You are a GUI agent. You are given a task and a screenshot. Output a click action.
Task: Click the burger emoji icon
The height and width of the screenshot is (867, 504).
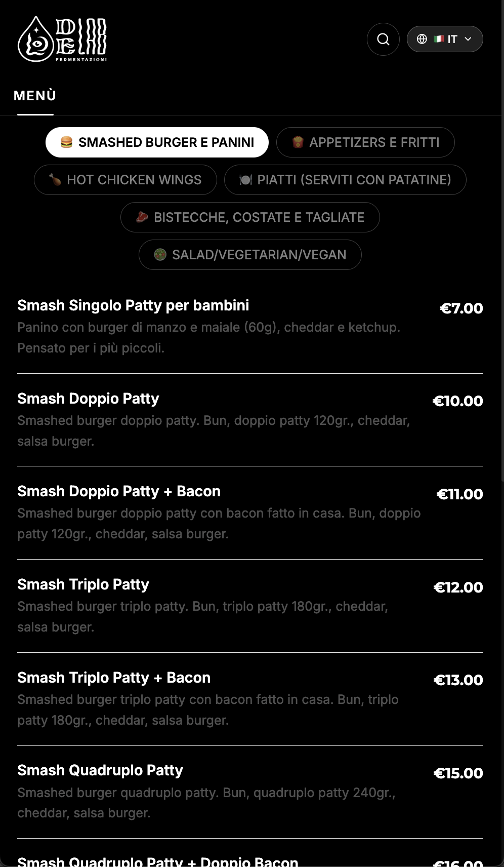click(x=66, y=142)
